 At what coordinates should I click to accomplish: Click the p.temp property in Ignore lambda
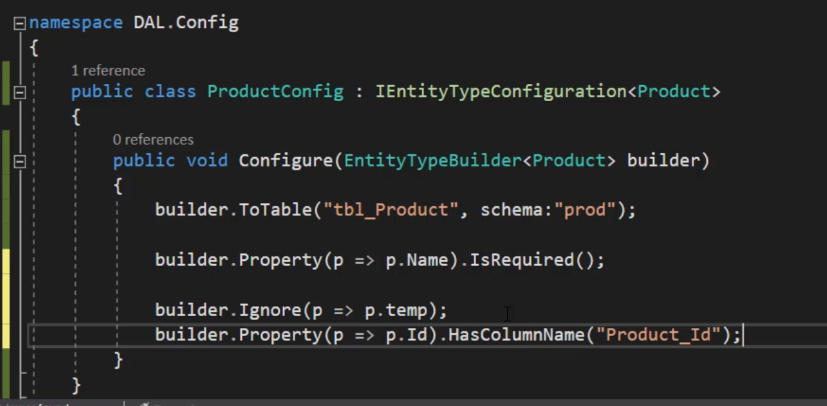396,310
